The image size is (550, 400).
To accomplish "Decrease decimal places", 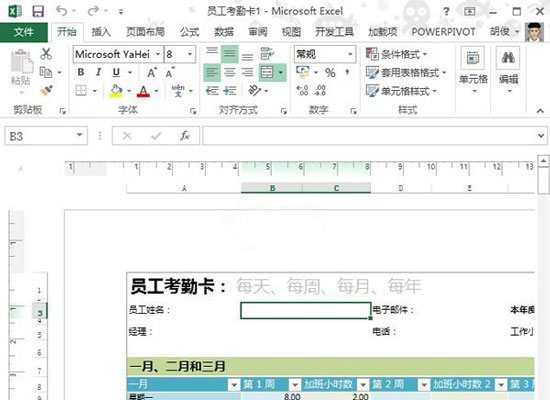I will [x=320, y=91].
